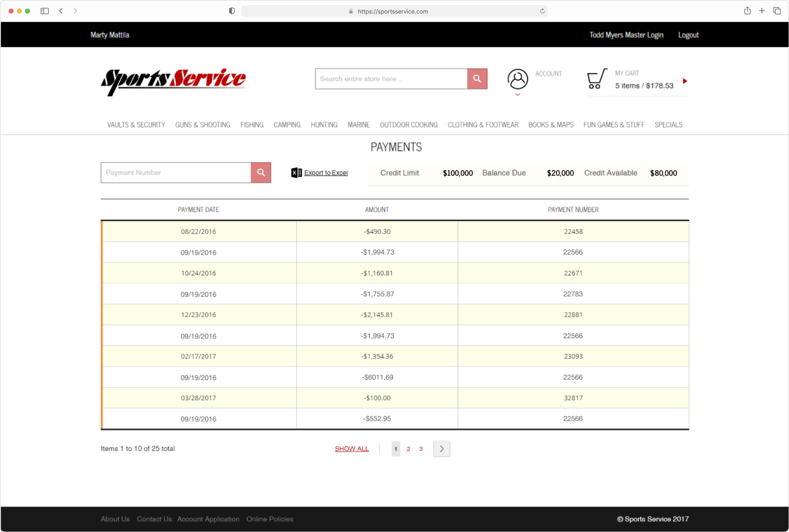
Task: Click the $80,000 credit available value
Action: (x=663, y=173)
